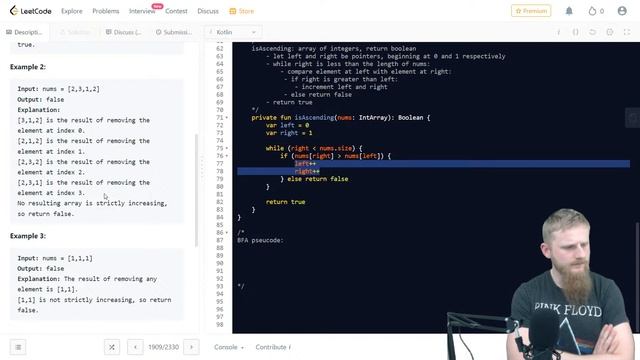Switch to the Solution tab
The height and width of the screenshot is (360, 640).
click(x=75, y=32)
